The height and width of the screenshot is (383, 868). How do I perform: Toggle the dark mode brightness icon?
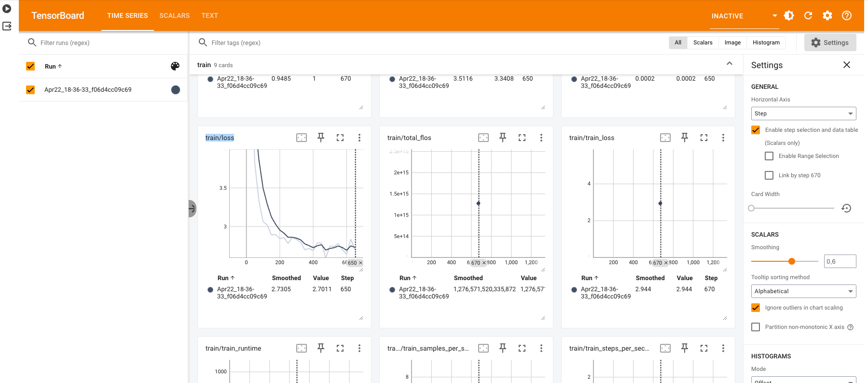[789, 15]
